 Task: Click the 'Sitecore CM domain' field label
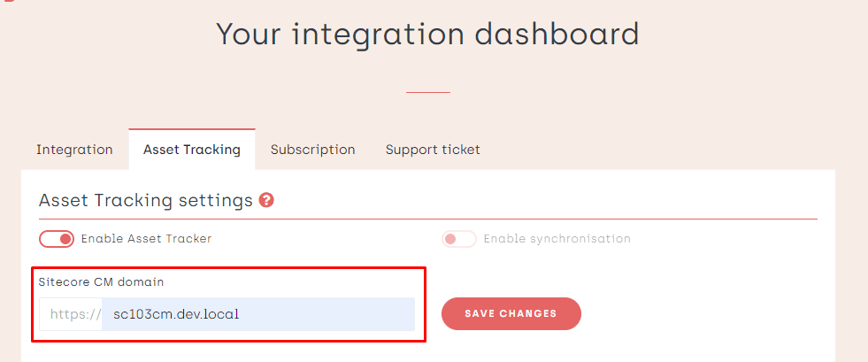tap(101, 281)
